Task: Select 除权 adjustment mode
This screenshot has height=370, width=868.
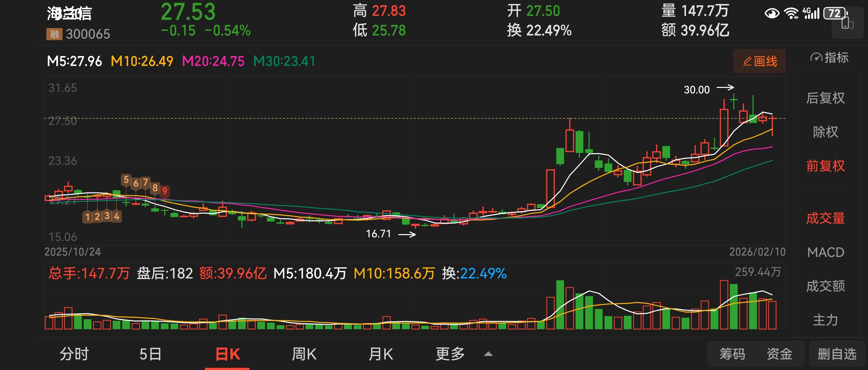Action: click(825, 132)
